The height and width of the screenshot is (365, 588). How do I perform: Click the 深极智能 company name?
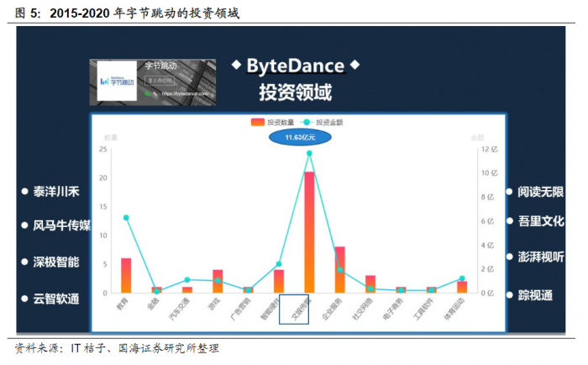click(x=56, y=262)
